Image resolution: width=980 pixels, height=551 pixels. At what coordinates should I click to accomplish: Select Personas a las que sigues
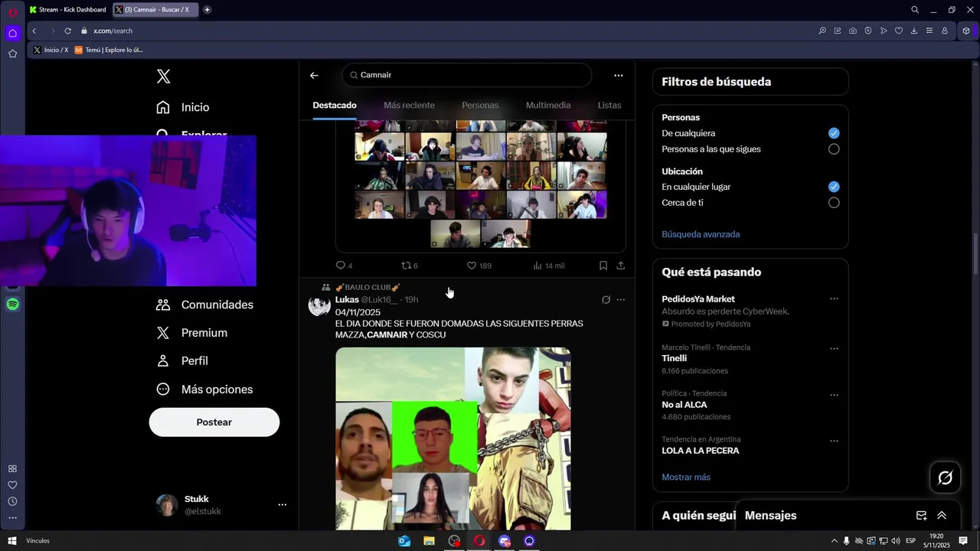834,149
